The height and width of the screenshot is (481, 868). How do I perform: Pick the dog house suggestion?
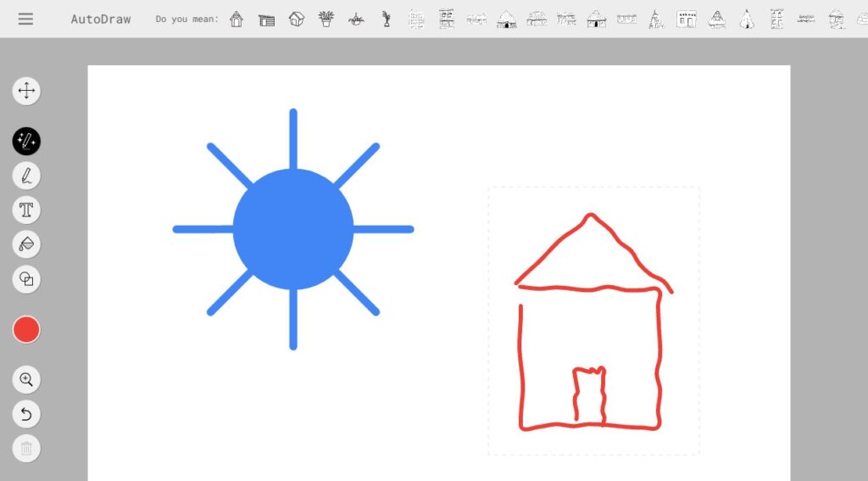coord(236,19)
